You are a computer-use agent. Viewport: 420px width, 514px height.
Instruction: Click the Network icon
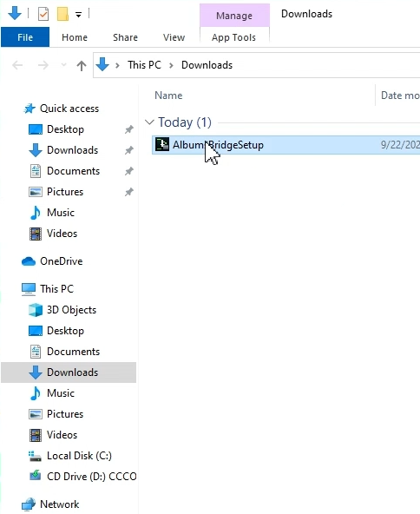coord(29,504)
